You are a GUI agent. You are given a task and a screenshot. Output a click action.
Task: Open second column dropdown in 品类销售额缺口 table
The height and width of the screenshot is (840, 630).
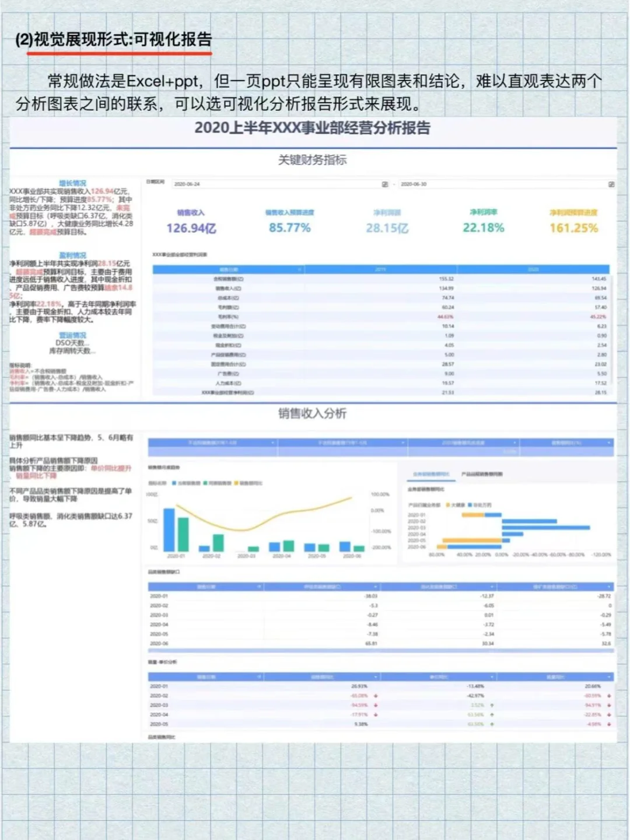376,587
